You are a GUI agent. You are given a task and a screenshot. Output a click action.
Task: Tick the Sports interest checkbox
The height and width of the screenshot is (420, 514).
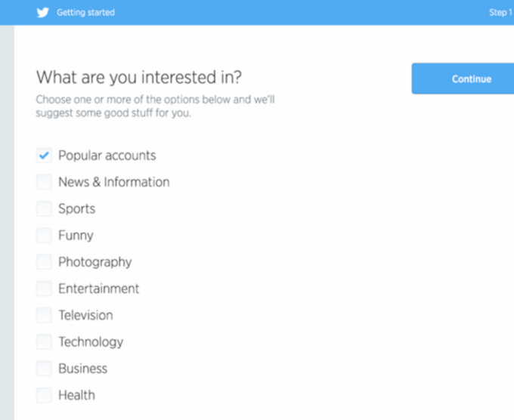pyautogui.click(x=44, y=208)
